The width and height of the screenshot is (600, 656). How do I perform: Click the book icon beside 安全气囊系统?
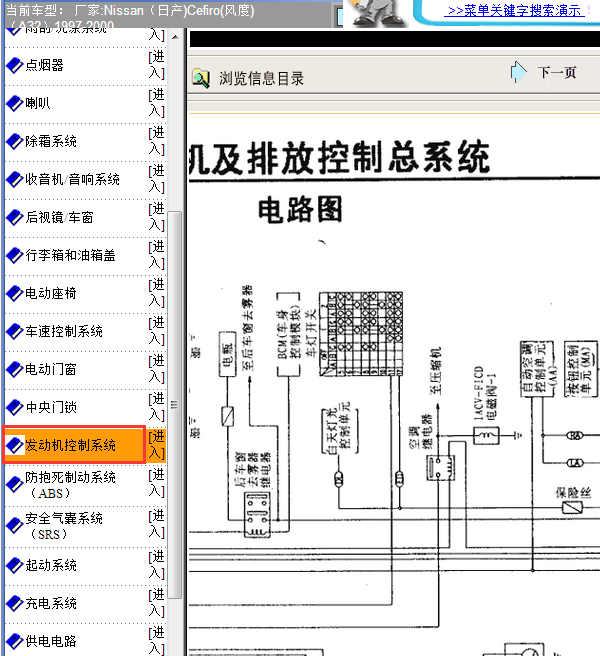(x=15, y=526)
